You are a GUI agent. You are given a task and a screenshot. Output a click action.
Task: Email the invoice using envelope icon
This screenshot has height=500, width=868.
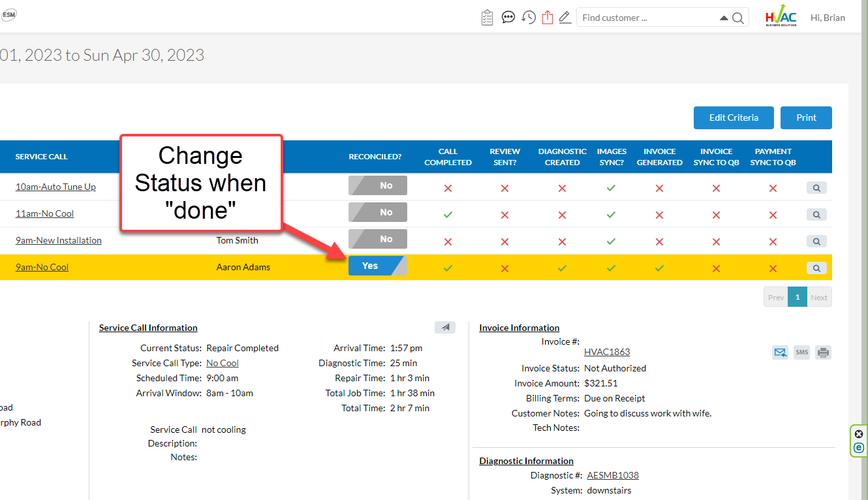tap(780, 352)
